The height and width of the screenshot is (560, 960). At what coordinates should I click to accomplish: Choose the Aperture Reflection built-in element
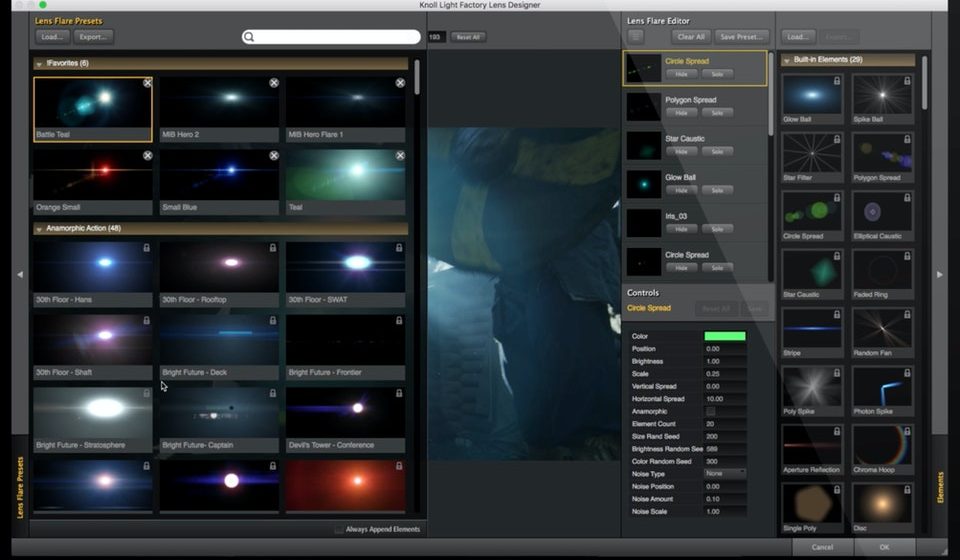812,450
